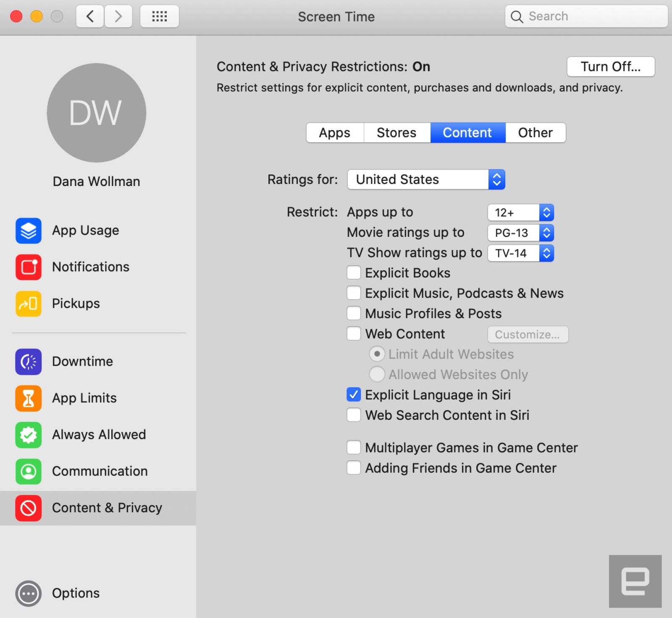
Task: Click the Turn Off... button
Action: pos(611,67)
